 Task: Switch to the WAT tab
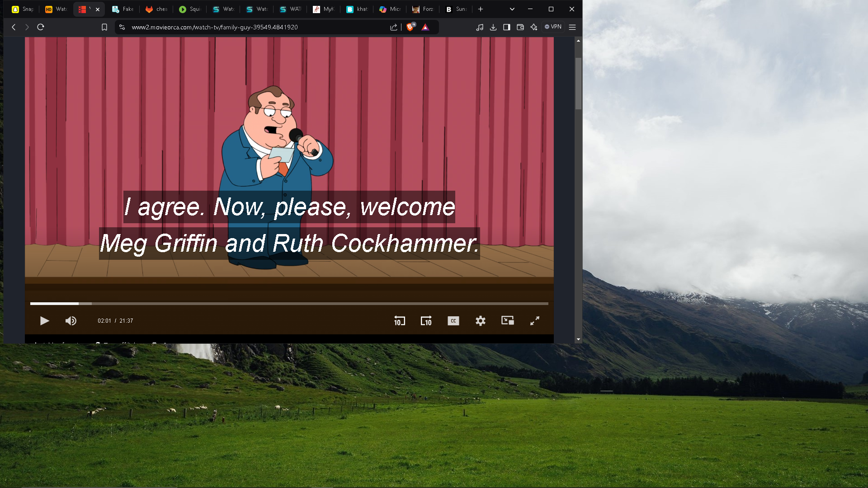290,9
